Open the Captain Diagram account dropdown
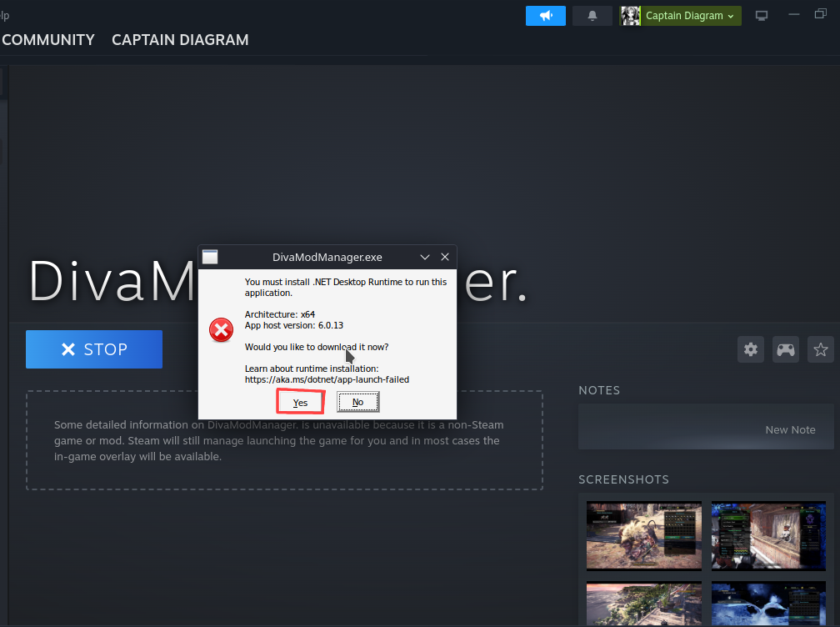Screen dimensions: 840x627 689,16
